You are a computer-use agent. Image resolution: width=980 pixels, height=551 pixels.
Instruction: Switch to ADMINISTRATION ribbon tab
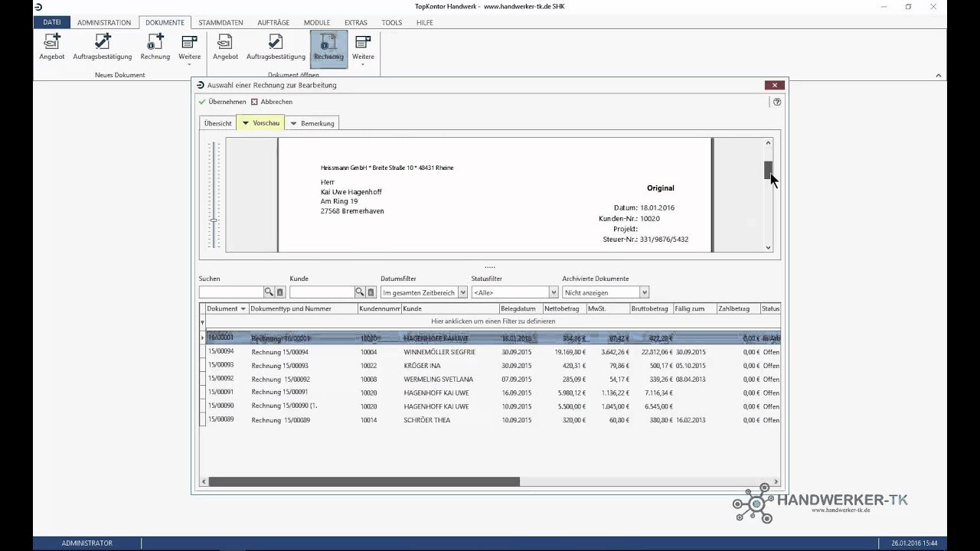pyautogui.click(x=104, y=23)
